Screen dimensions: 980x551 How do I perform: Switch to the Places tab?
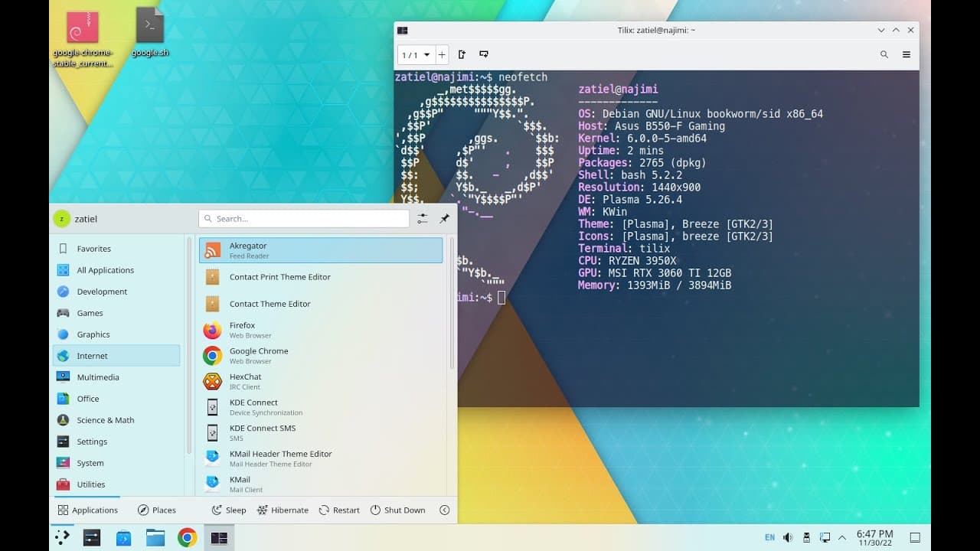(157, 510)
